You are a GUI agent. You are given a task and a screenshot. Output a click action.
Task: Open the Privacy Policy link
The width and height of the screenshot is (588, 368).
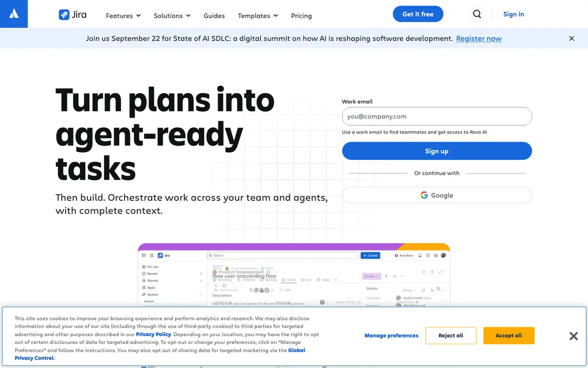tap(153, 334)
